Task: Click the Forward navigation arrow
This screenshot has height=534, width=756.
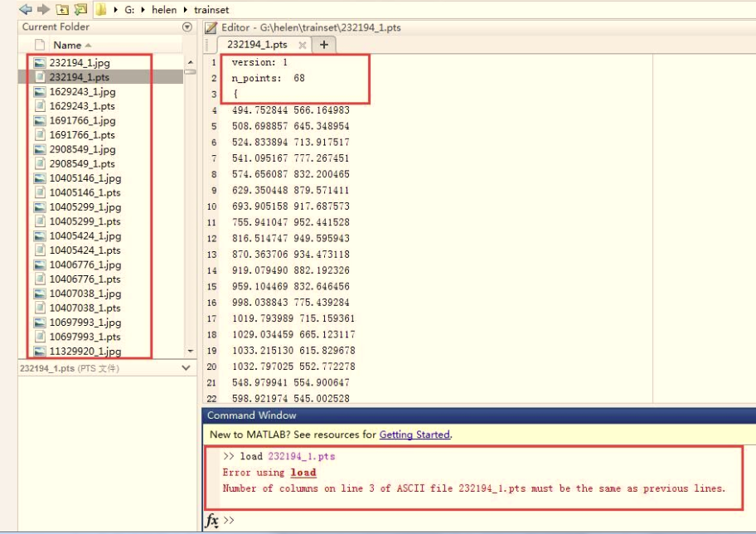Action: pos(41,10)
